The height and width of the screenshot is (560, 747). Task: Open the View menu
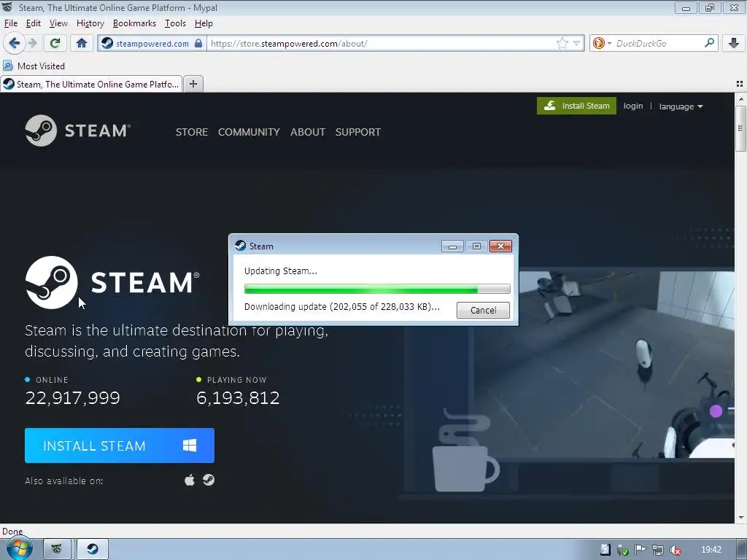pos(58,23)
